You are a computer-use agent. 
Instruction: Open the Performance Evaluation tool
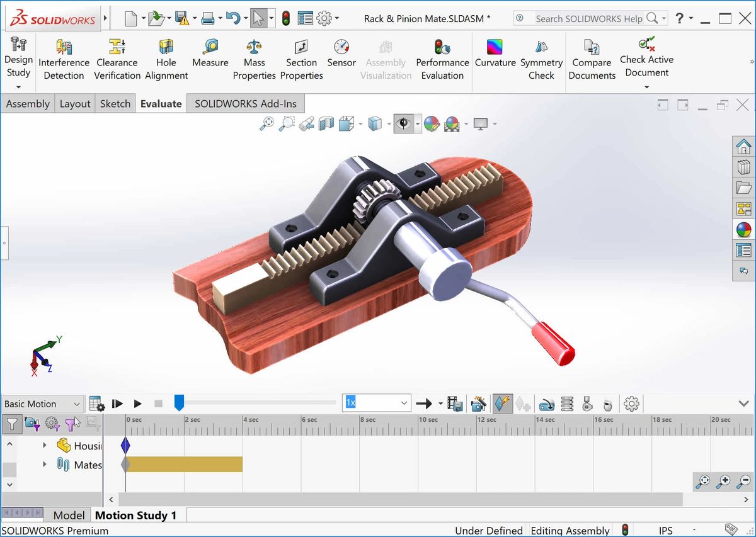point(442,55)
